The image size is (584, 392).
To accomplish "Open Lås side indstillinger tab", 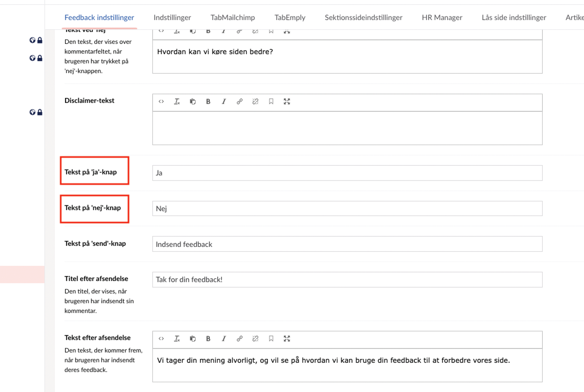I will (x=514, y=17).
